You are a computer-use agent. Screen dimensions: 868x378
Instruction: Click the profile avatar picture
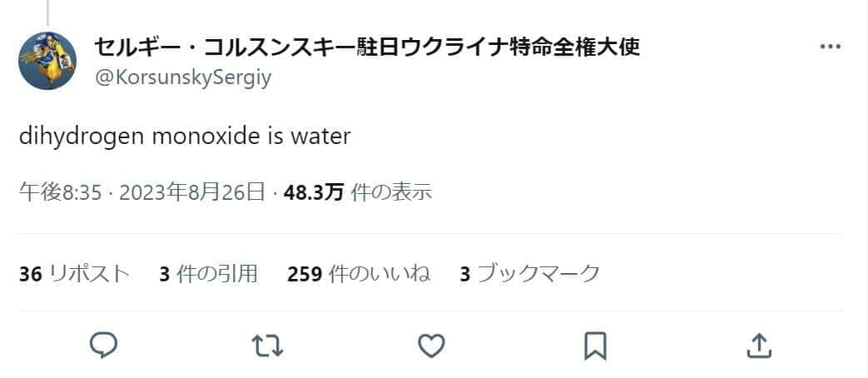click(x=47, y=61)
